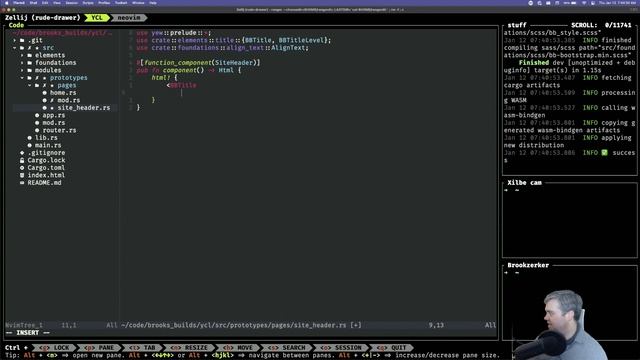Click the 'BBTitle, BBTitleLevel' import line

pos(233,40)
